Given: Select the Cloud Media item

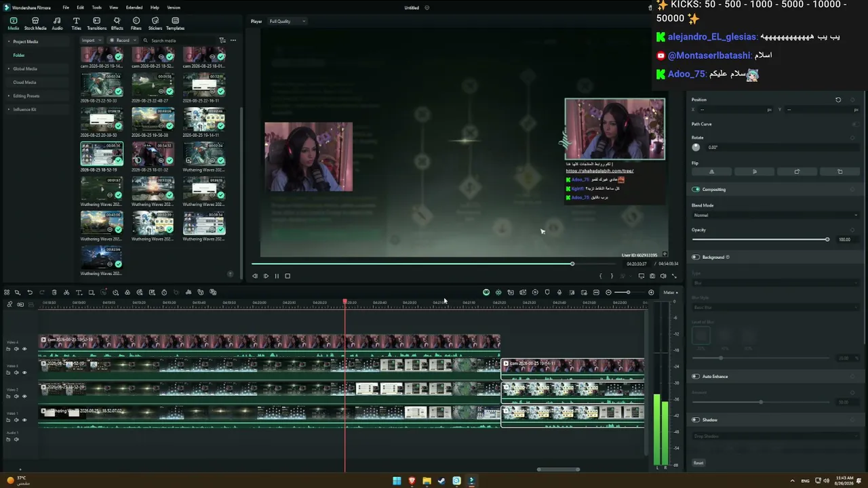Looking at the screenshot, I should 24,83.
